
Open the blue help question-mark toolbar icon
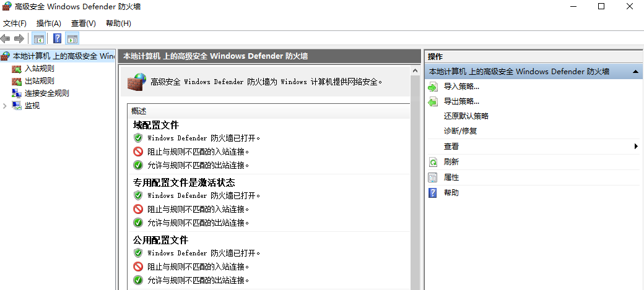(58, 38)
